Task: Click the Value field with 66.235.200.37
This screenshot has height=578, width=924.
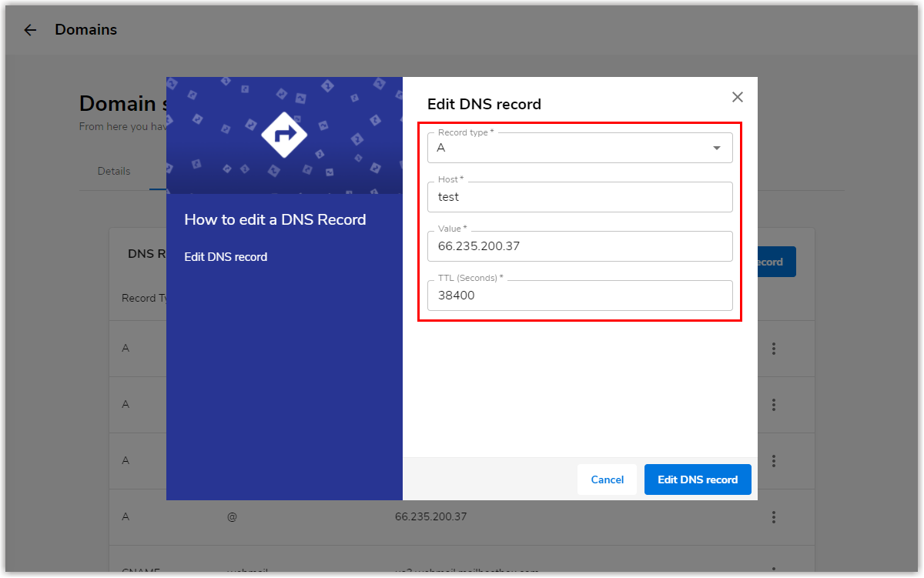Action: pos(580,246)
